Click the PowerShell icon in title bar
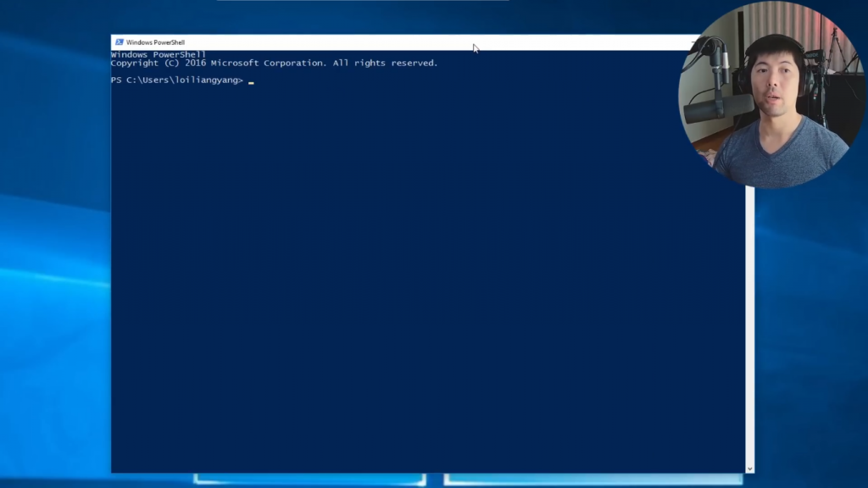 pos(119,42)
